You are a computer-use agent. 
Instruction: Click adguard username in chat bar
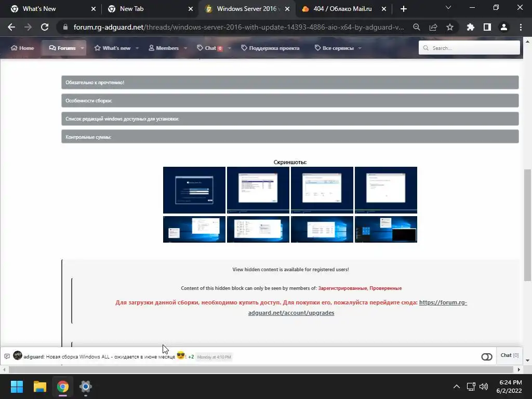click(34, 356)
